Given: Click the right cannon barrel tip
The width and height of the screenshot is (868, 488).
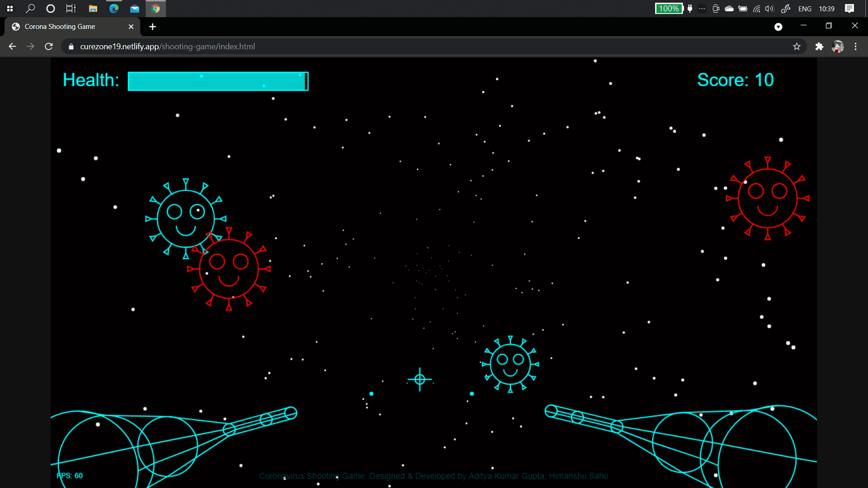Looking at the screenshot, I should pyautogui.click(x=551, y=411).
